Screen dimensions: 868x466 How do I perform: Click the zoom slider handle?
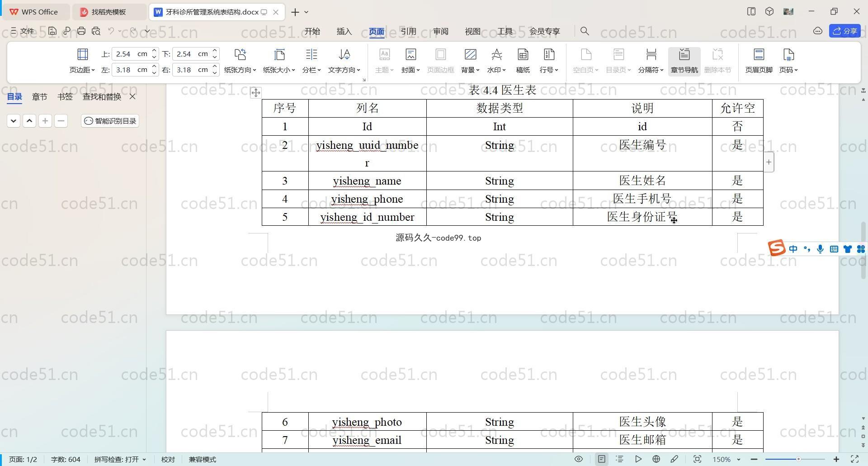(x=799, y=459)
